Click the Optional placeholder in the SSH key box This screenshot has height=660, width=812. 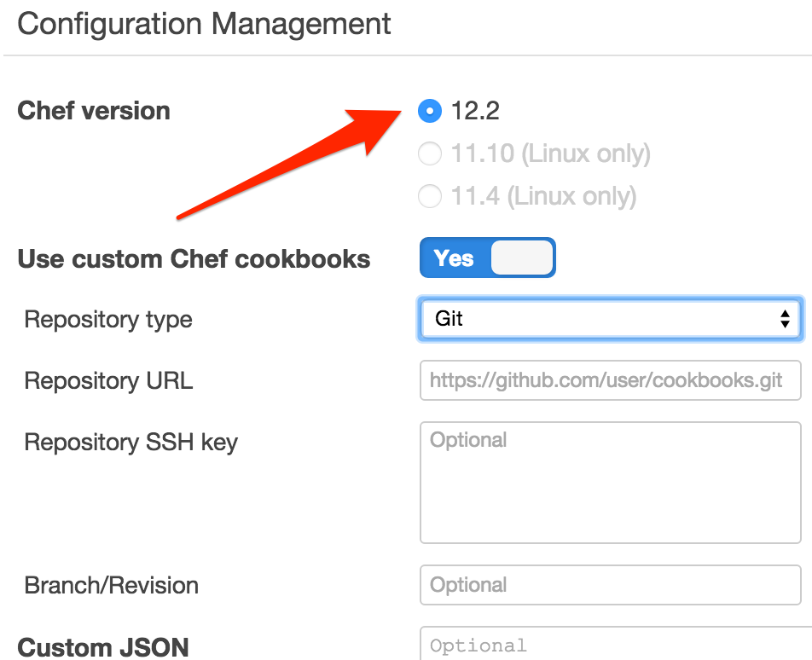[468, 439]
